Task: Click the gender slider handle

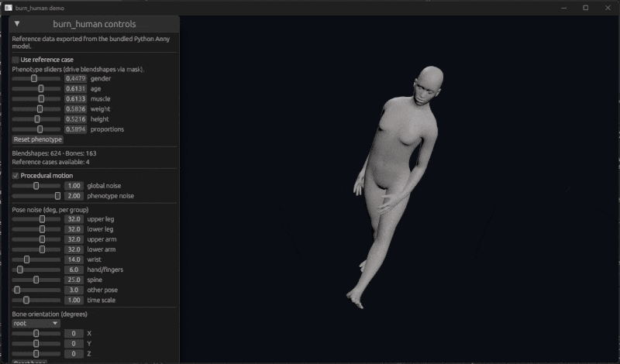Action: (34, 78)
